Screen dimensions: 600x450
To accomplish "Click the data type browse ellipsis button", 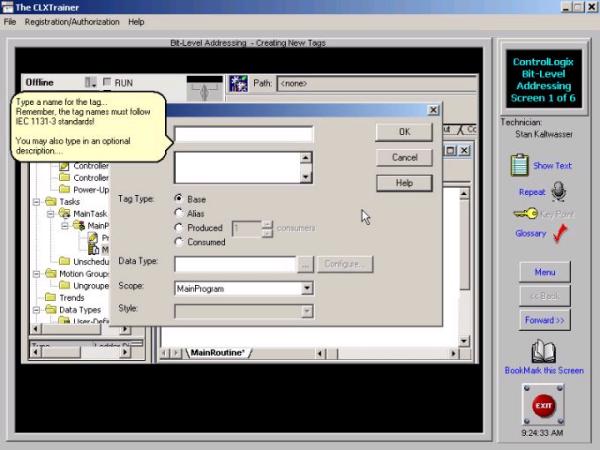I will [x=305, y=264].
